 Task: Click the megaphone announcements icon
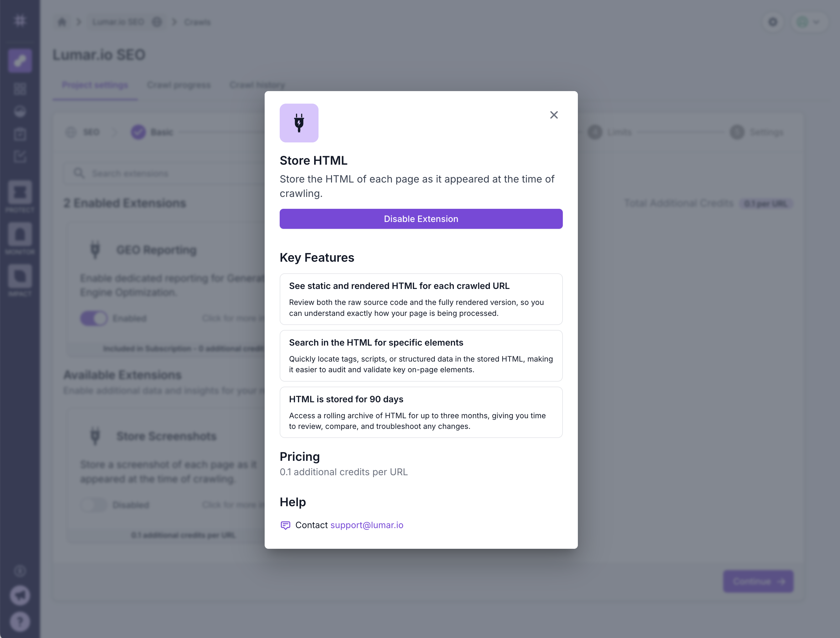click(20, 595)
